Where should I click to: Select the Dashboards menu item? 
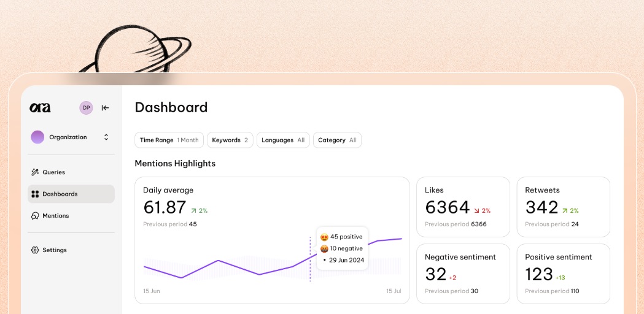pos(71,194)
